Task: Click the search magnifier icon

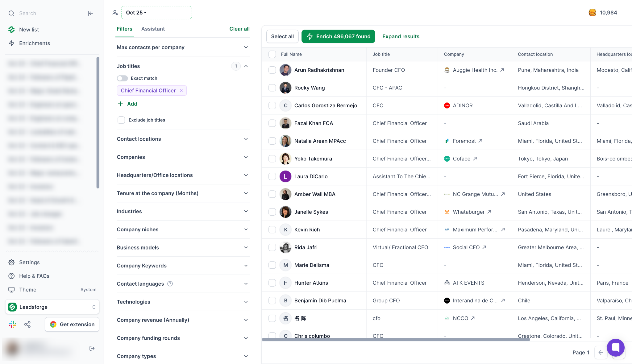Action: coord(11,13)
